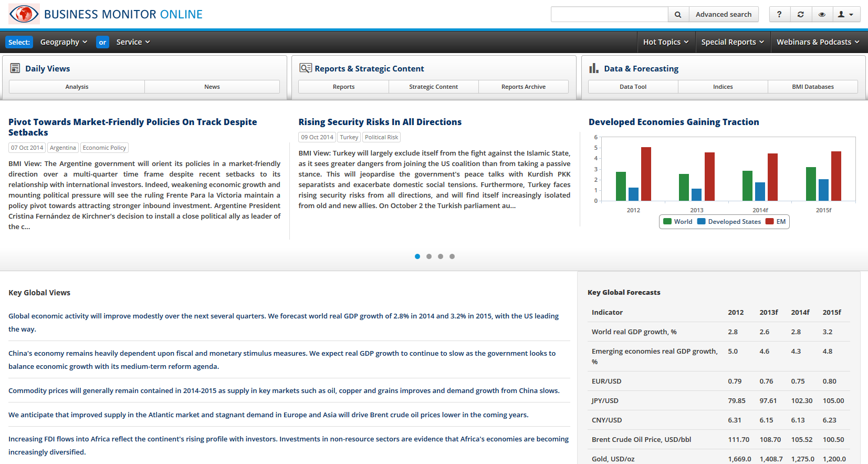Click into the search text field
Viewport: 868px width, 464px height.
[x=609, y=15]
